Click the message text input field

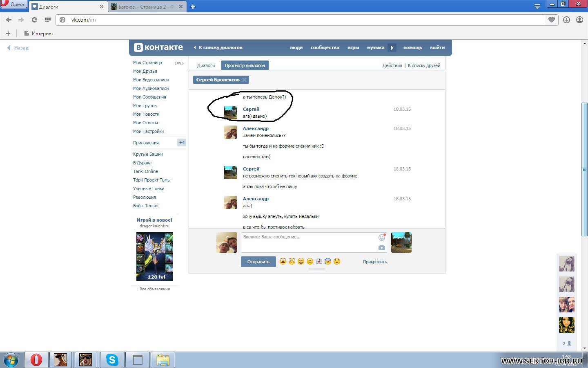coord(314,242)
